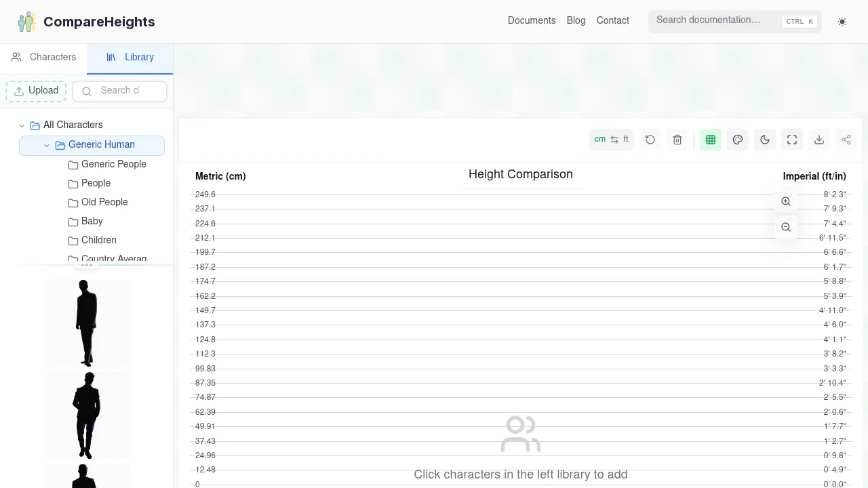Screen dimensions: 868x488
Task: Toggle chart dark mode moon icon
Action: click(765, 140)
